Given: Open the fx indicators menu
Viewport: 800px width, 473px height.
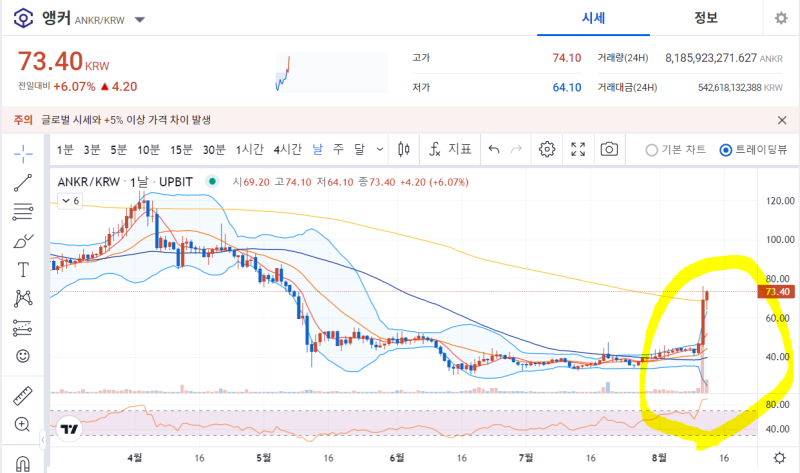Looking at the screenshot, I should [x=450, y=150].
